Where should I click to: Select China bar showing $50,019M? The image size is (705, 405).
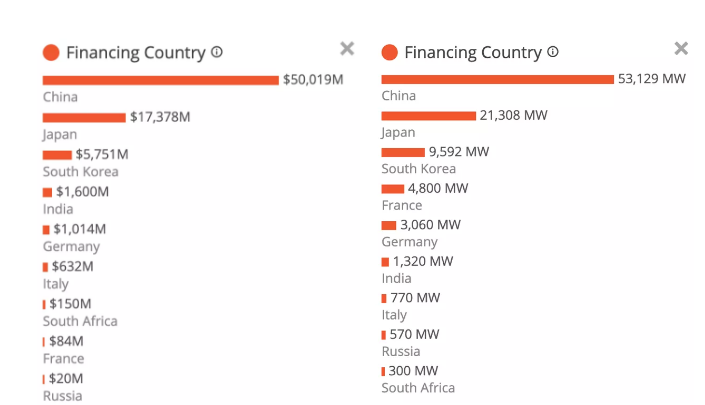(160, 80)
